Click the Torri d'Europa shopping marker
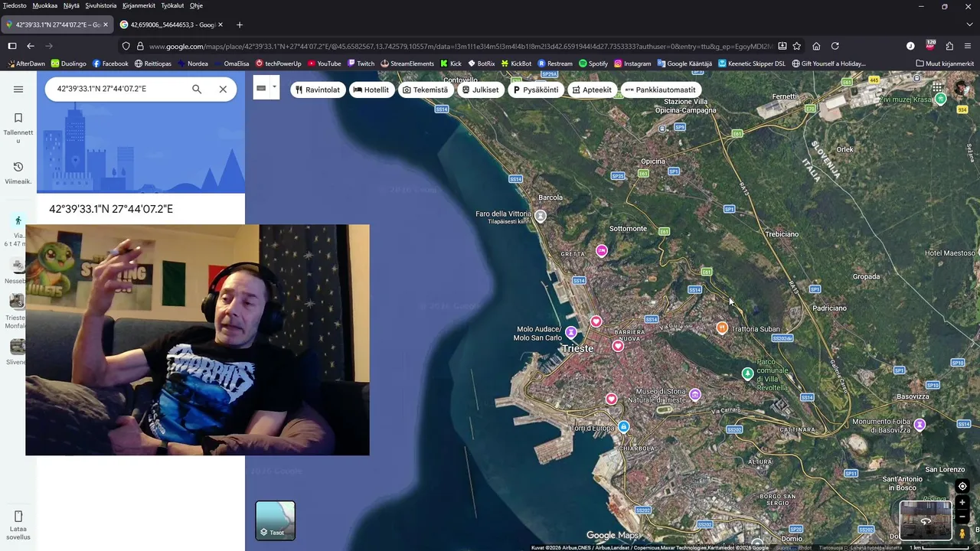 (x=623, y=427)
